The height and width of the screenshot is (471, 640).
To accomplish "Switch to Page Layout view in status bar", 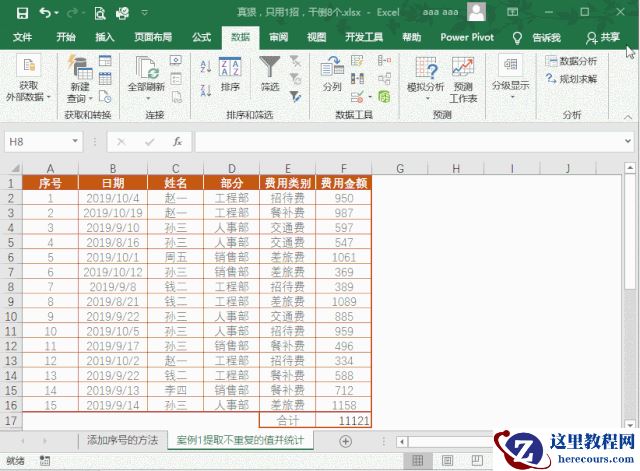I will click(x=447, y=461).
